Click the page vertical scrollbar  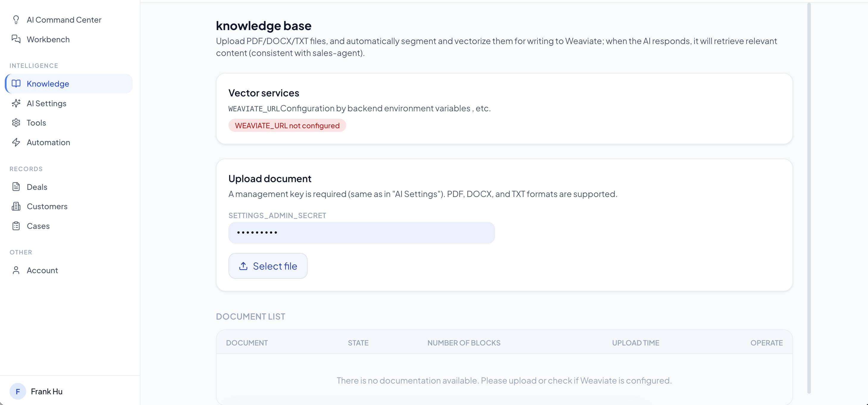tap(809, 198)
